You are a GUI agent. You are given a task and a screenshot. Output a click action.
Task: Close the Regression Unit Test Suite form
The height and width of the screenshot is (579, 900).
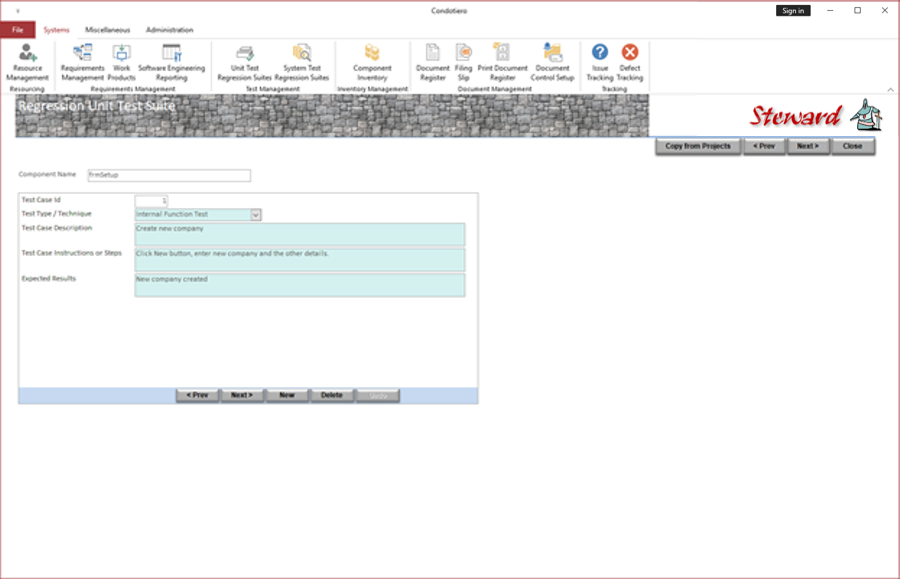(852, 146)
